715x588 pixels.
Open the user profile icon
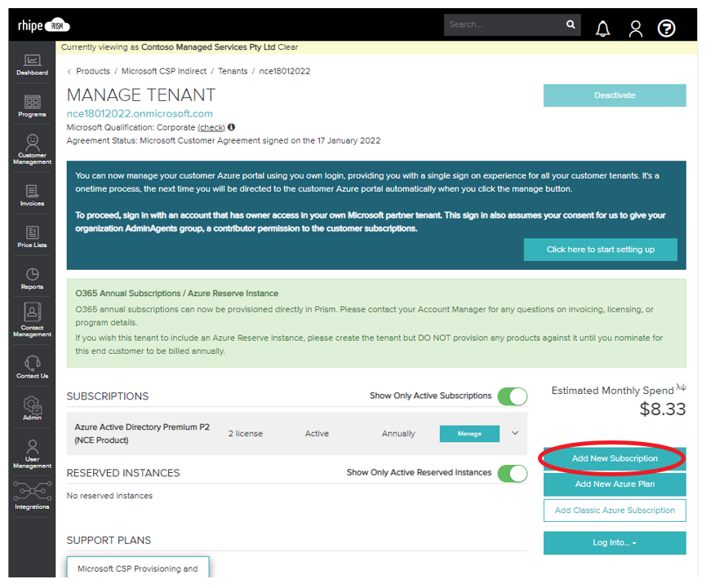click(636, 29)
